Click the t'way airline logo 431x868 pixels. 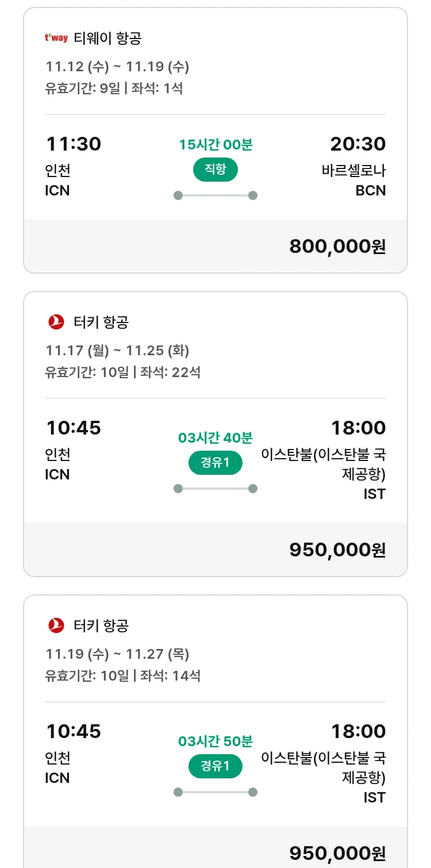[x=56, y=39]
